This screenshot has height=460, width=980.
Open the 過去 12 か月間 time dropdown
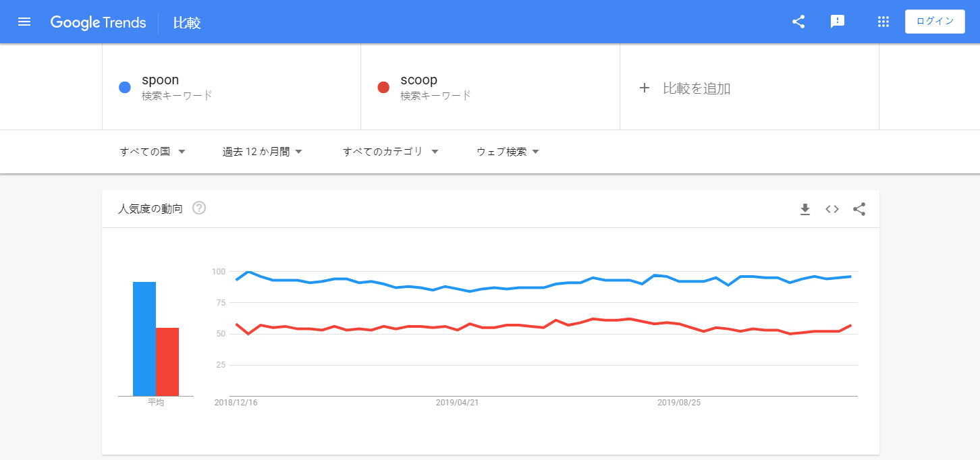pyautogui.click(x=263, y=152)
